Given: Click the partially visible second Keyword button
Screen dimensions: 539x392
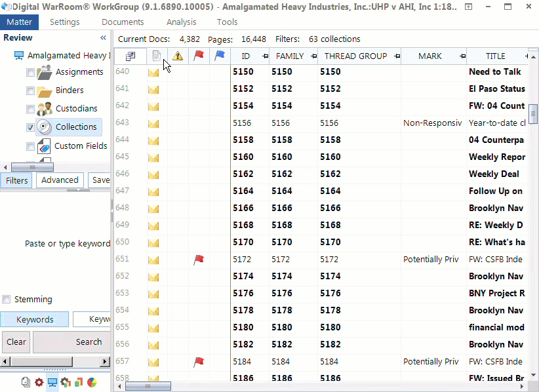Looking at the screenshot, I should [x=92, y=319].
